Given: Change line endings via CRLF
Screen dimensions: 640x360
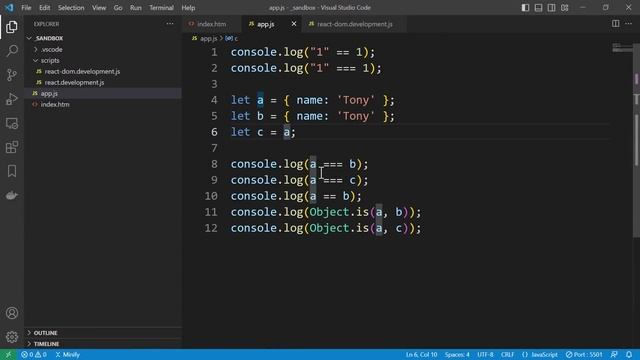Looking at the screenshot, I should (x=507, y=354).
